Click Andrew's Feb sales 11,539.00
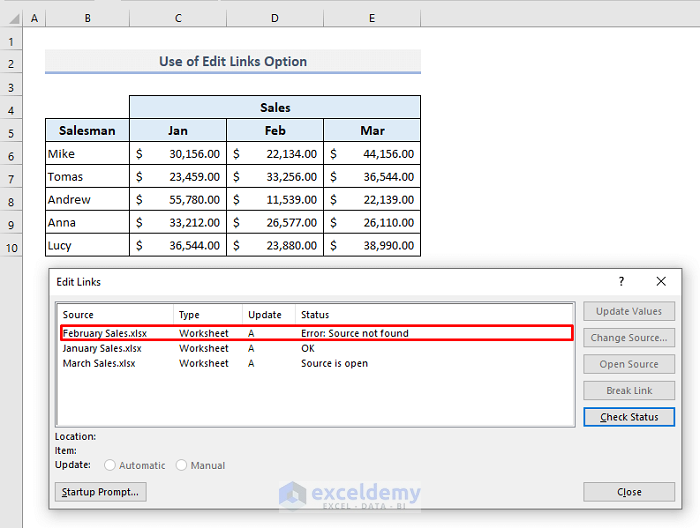 [275, 200]
